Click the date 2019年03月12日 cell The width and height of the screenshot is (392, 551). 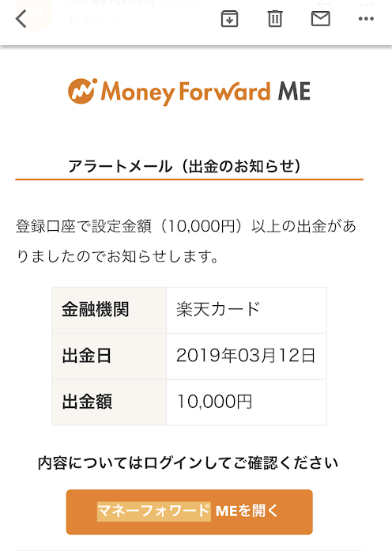click(247, 356)
